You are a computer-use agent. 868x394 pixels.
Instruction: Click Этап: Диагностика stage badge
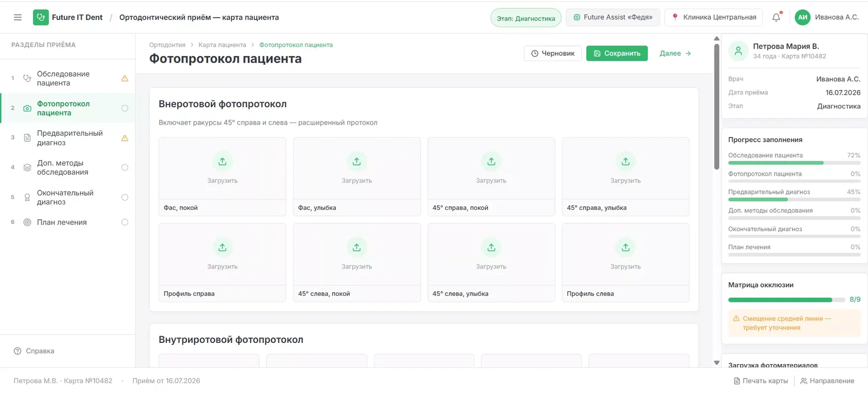point(526,18)
